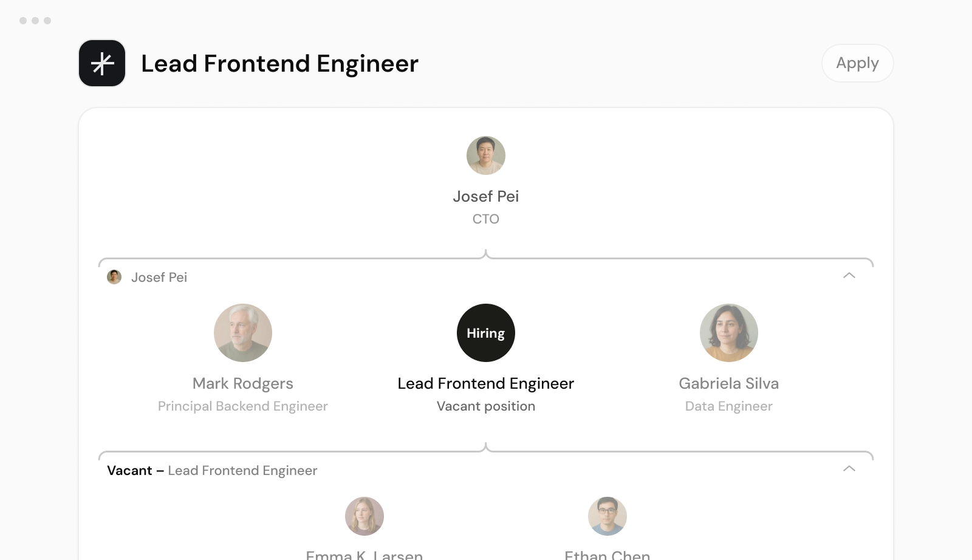This screenshot has height=560, width=972.
Task: Collapse the Vacant Lead Frontend Engineer section
Action: pyautogui.click(x=849, y=469)
